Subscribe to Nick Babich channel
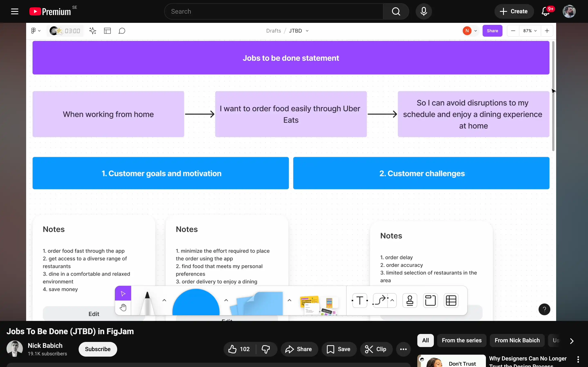This screenshot has width=588, height=367. [x=98, y=349]
